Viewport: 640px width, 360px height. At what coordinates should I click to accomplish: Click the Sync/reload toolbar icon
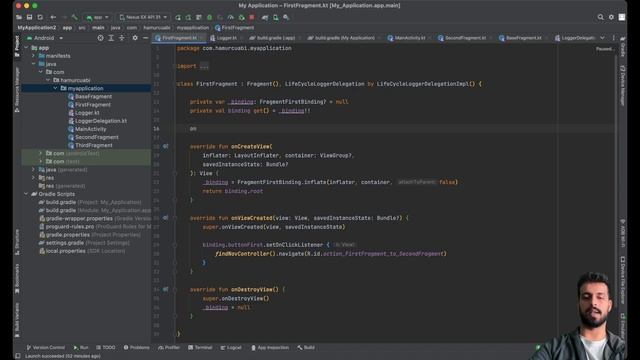[x=40, y=17]
